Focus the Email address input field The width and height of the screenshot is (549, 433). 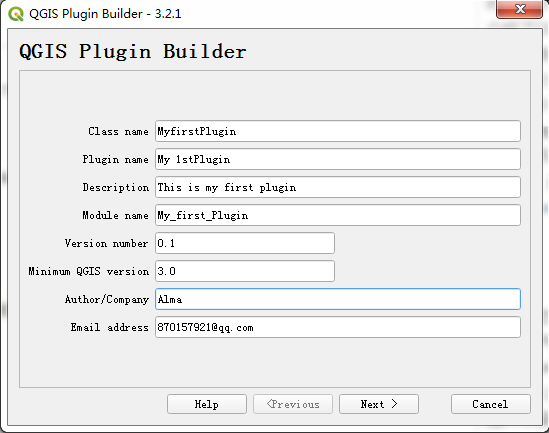338,327
